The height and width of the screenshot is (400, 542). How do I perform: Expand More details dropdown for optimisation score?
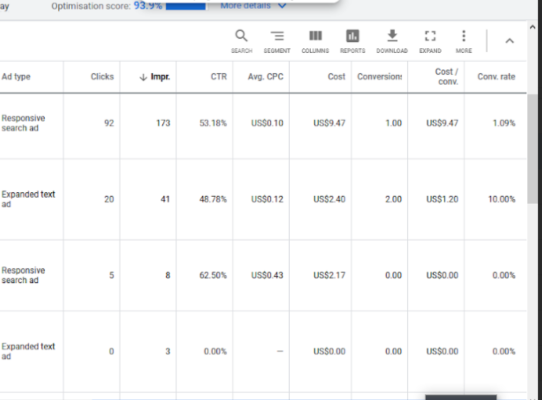click(x=253, y=5)
